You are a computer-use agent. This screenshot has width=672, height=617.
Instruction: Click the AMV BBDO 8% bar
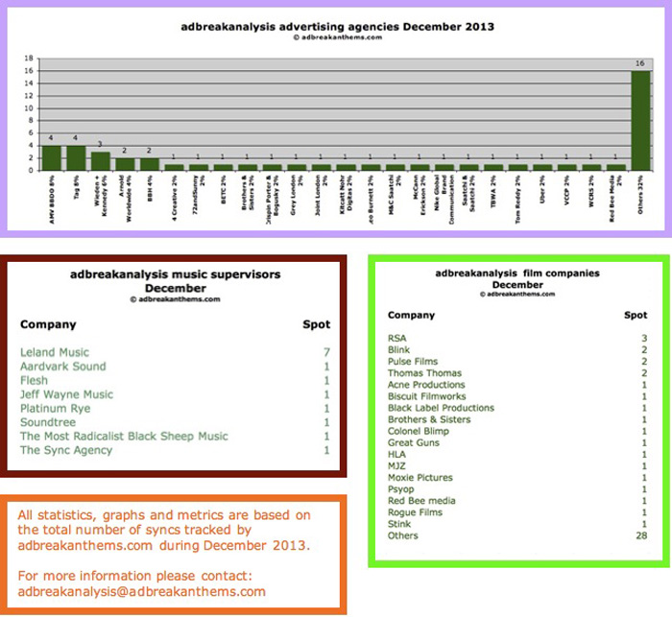52,158
